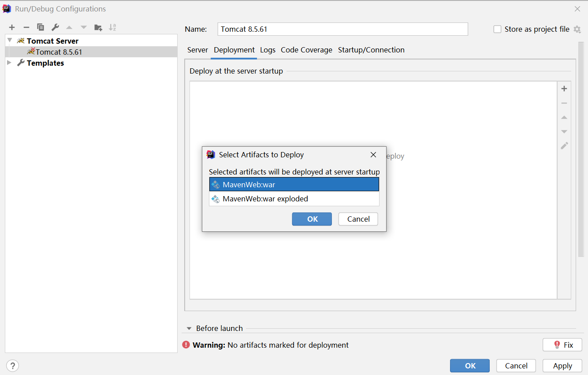The height and width of the screenshot is (375, 588).
Task: Select Tomcat 8.5.61 configuration in tree
Action: (x=91, y=52)
